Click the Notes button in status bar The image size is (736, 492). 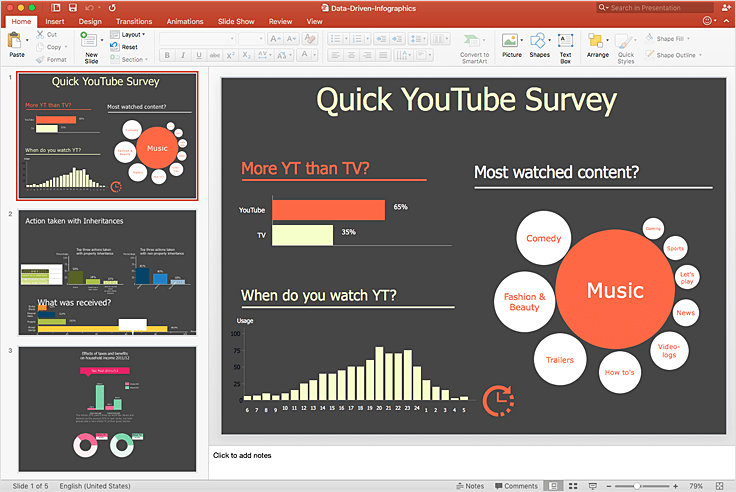click(470, 486)
